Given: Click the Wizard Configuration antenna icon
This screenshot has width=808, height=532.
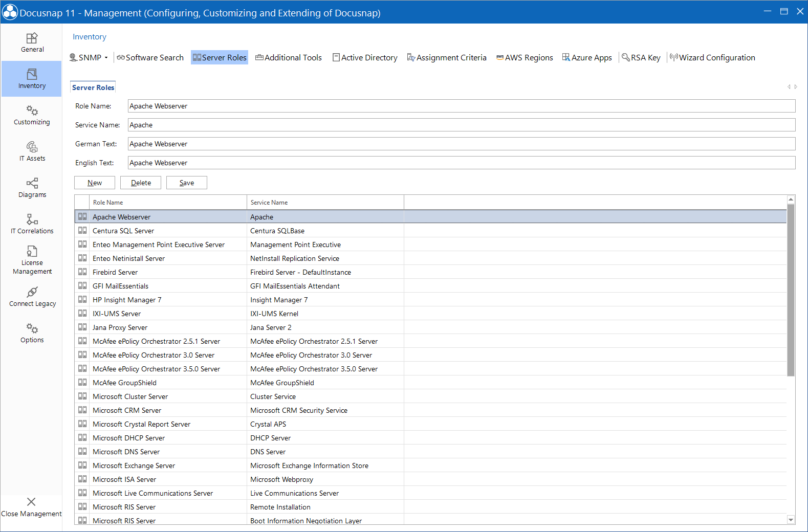Looking at the screenshot, I should click(x=674, y=57).
